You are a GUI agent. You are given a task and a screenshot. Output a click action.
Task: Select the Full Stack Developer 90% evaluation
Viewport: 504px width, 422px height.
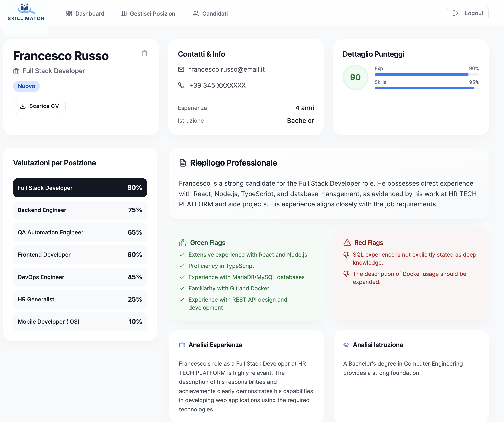[80, 188]
